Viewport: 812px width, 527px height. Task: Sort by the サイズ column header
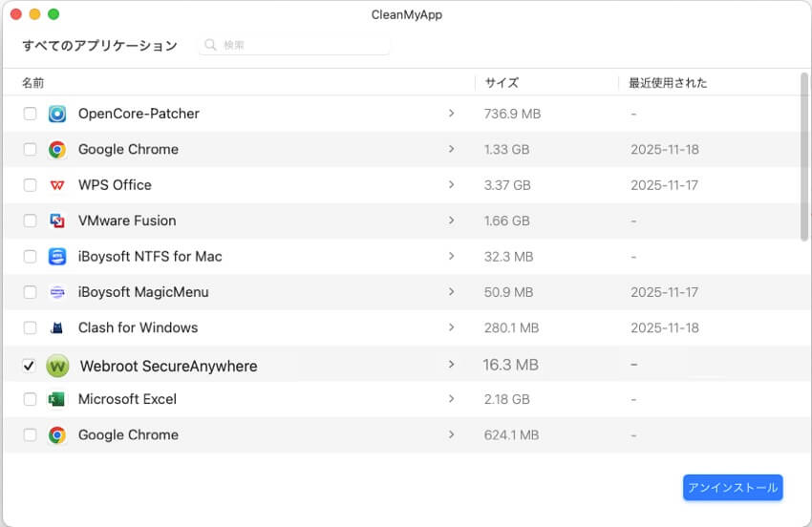pos(502,83)
